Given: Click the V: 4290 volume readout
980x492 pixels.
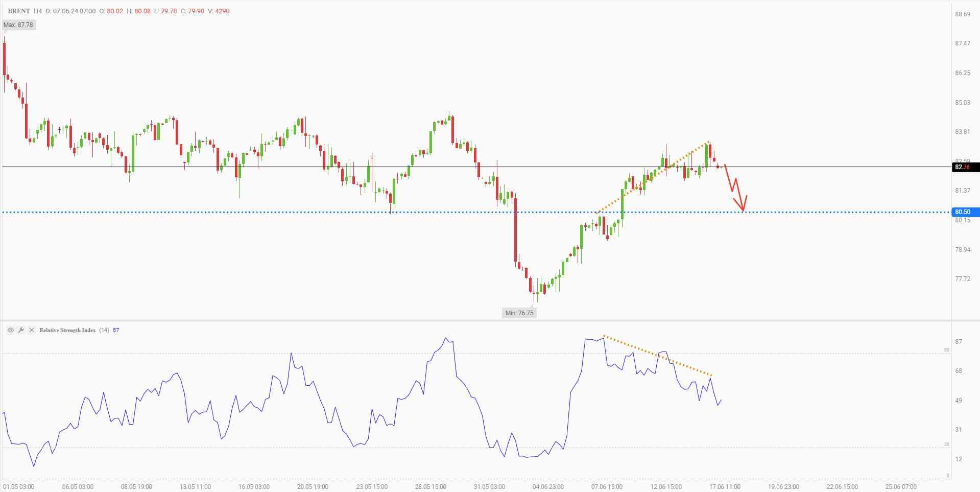Looking at the screenshot, I should pos(219,11).
